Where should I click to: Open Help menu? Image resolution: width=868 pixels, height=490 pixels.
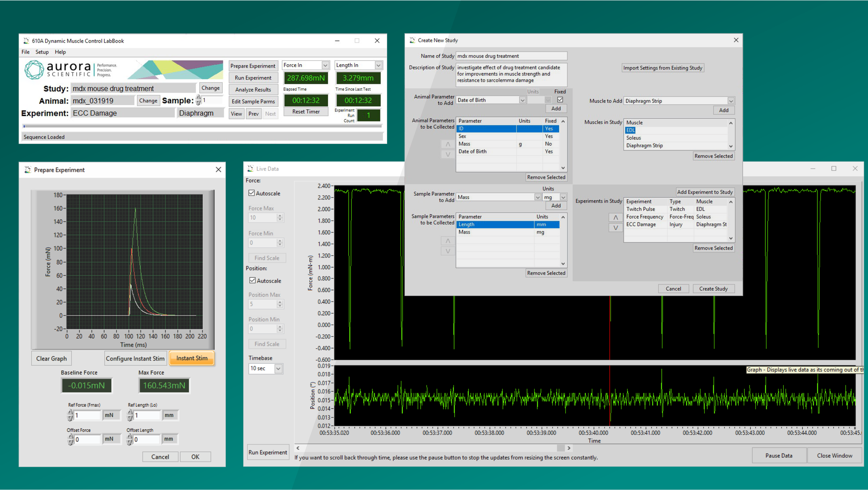point(60,52)
